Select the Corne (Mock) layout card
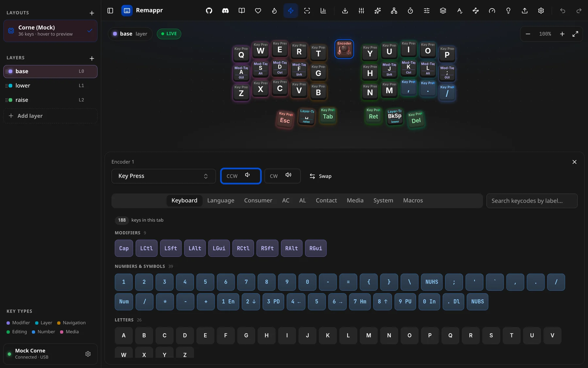588x368 pixels. tap(50, 31)
